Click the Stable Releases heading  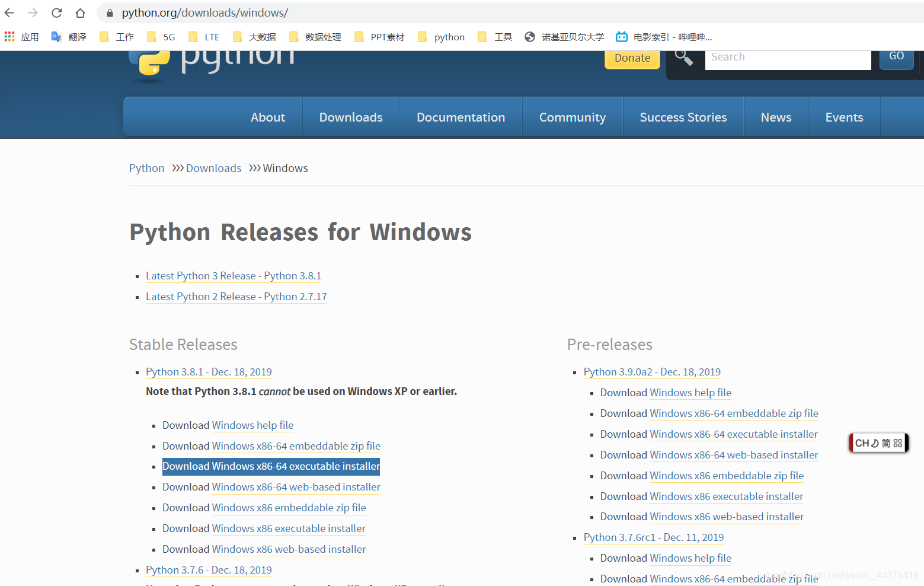click(183, 345)
